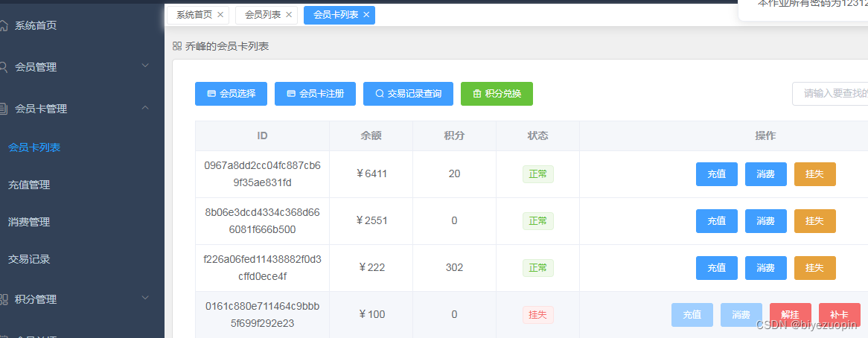The width and height of the screenshot is (868, 338).
Task: Click the disabled 充值 button in ¥100 row
Action: coord(692,315)
